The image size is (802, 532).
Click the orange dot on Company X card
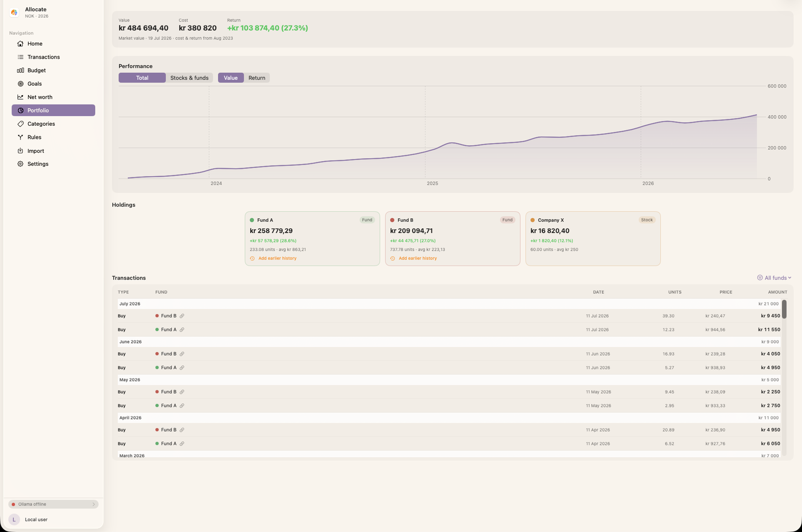(532, 220)
